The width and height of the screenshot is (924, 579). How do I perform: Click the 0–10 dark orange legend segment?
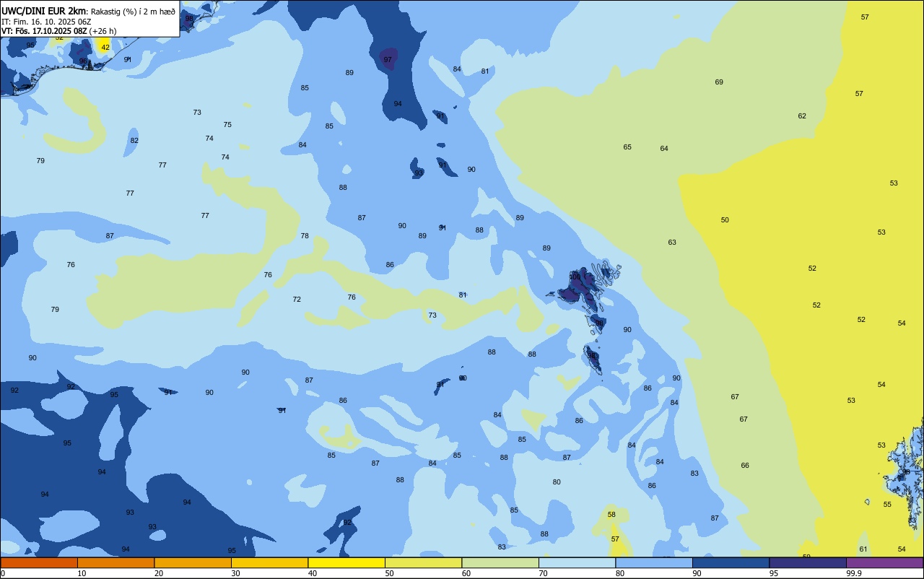coord(39,562)
